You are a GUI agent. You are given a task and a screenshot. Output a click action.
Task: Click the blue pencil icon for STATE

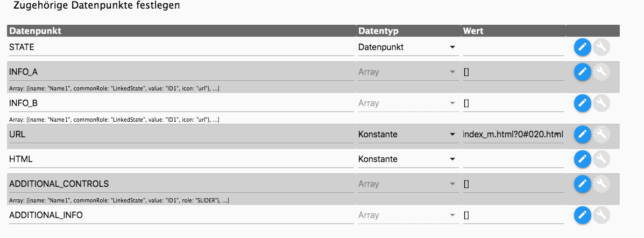tap(582, 47)
